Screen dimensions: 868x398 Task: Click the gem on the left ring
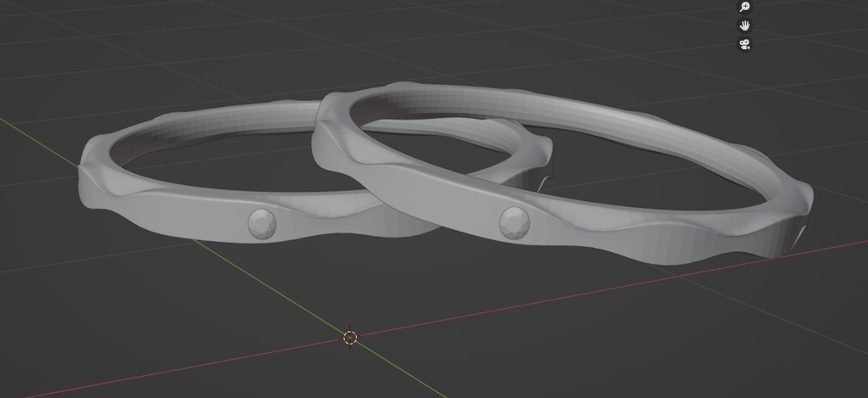(262, 223)
